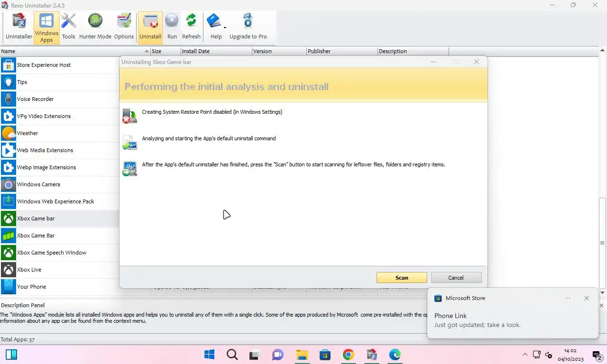
Task: Open the notification center icon
Action: [597, 355]
